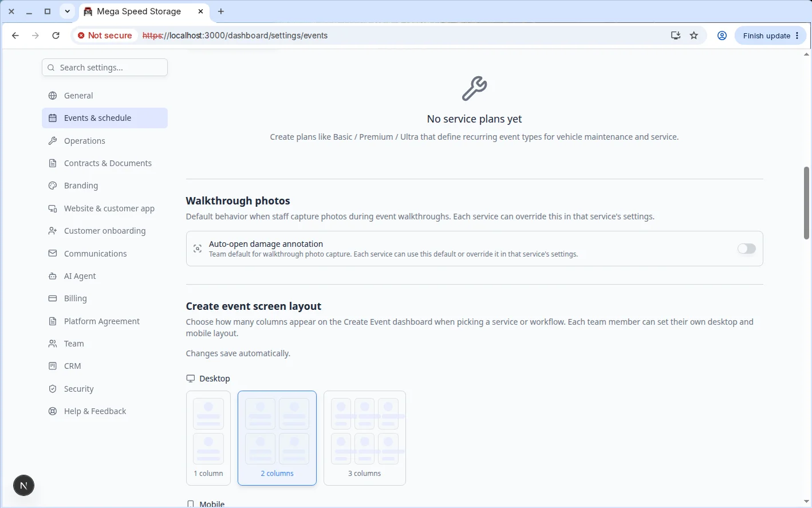Open the General settings section
812x508 pixels.
click(x=105, y=96)
